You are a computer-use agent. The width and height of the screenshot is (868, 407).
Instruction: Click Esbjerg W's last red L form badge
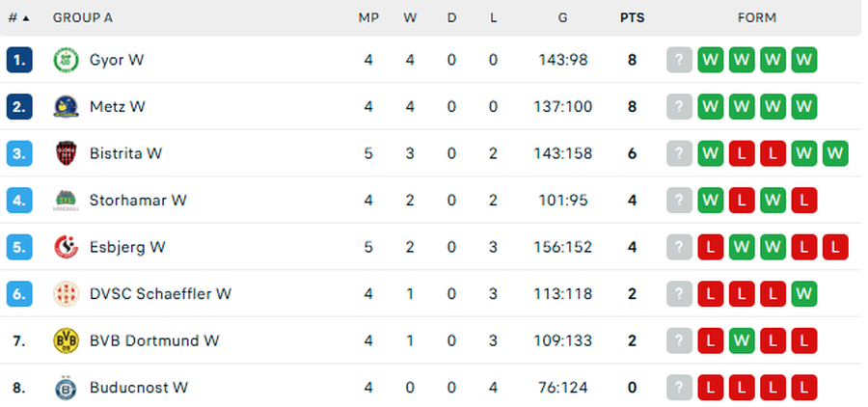pyautogui.click(x=835, y=247)
